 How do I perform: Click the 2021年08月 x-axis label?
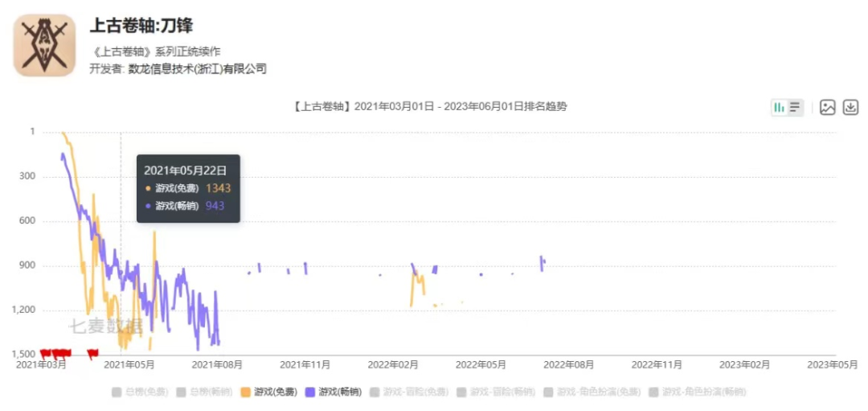(217, 364)
